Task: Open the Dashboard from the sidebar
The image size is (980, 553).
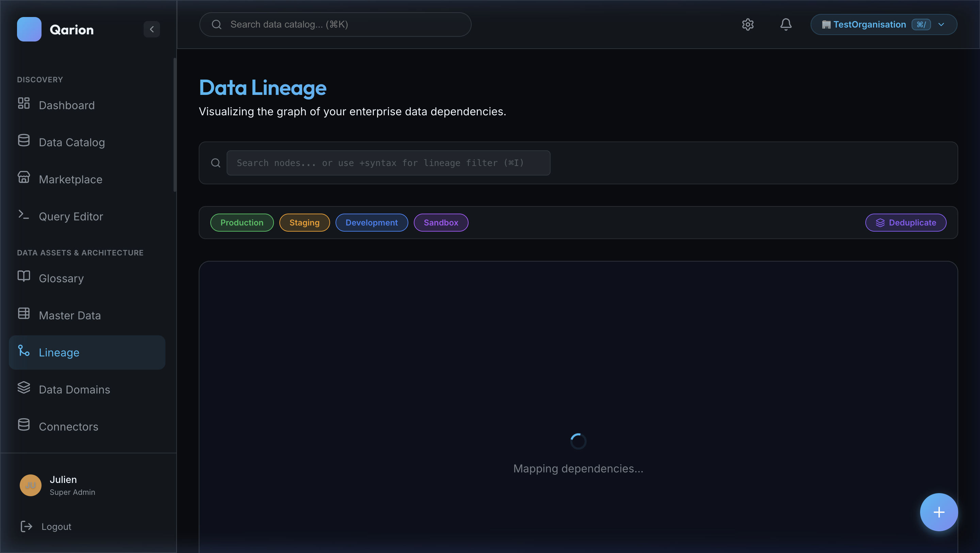Action: pos(67,105)
